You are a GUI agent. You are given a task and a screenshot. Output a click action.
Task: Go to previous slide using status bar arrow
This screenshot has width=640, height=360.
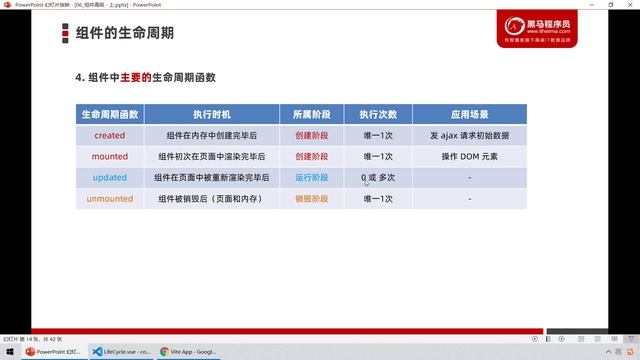coord(535,339)
